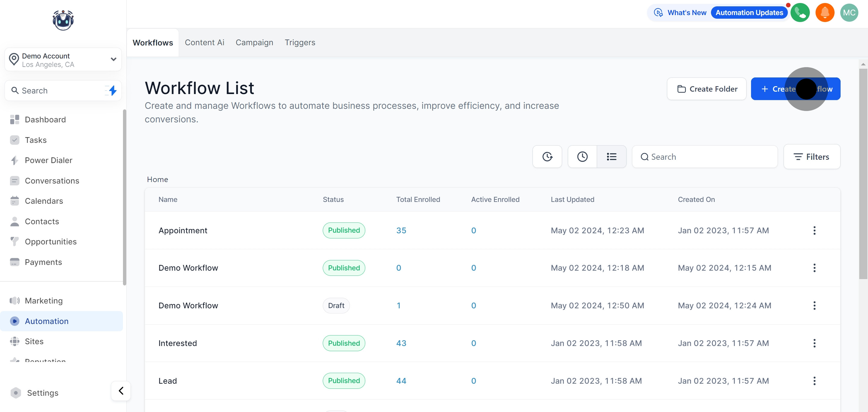Image resolution: width=868 pixels, height=412 pixels.
Task: Open options menu on Lead workflow row
Action: [x=814, y=381]
